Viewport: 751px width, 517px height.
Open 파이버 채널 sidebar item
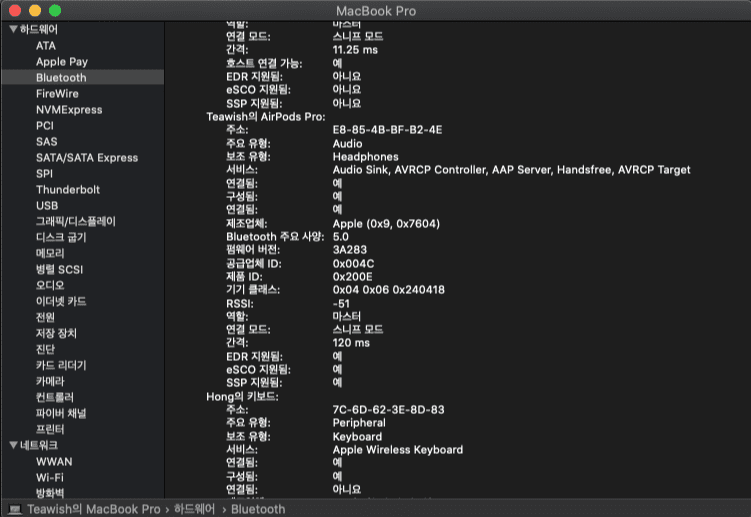tap(61, 414)
